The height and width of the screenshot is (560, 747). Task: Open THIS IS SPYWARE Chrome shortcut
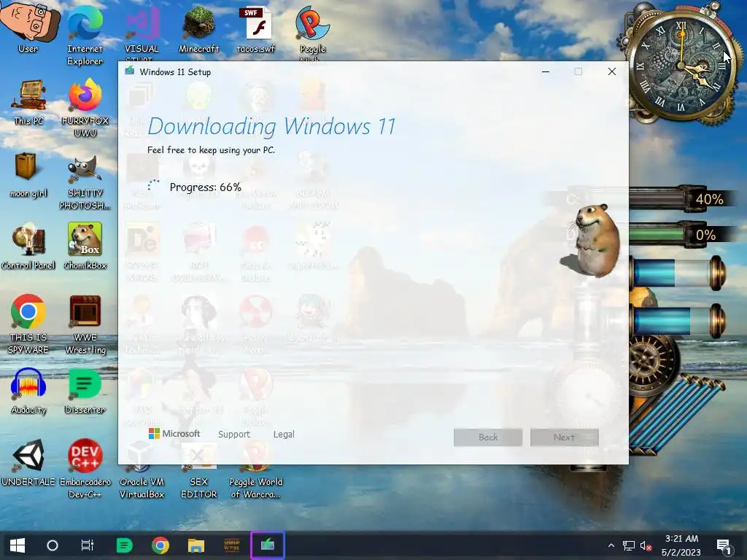(x=28, y=324)
